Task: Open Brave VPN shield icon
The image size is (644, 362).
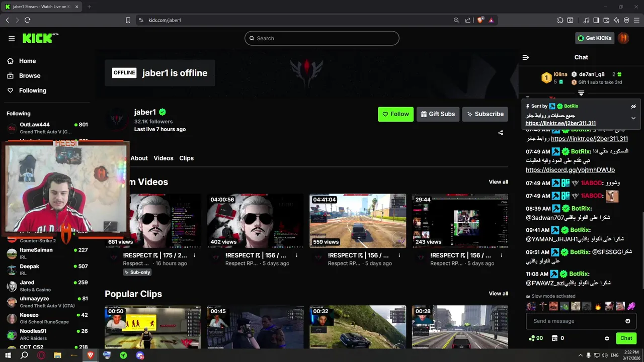Action: coord(626,20)
